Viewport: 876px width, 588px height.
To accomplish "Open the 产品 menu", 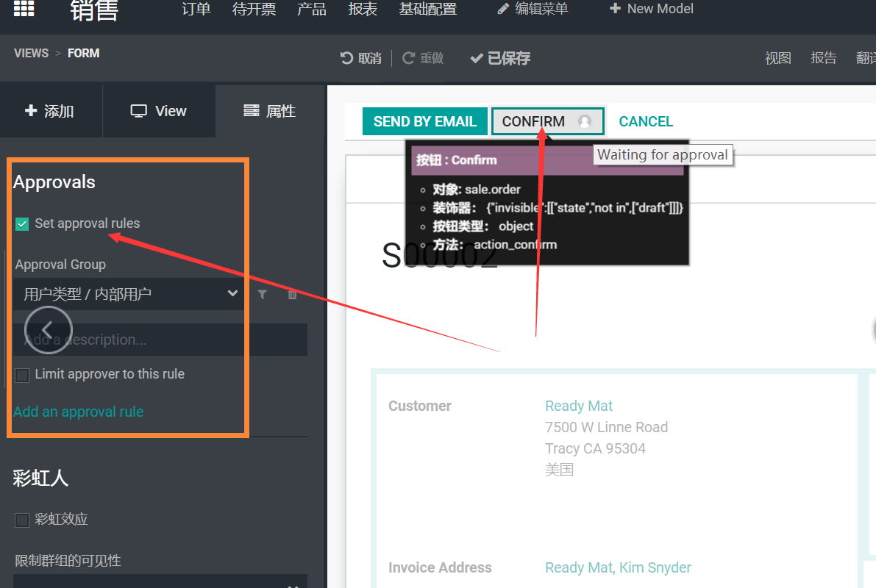I will click(x=311, y=9).
